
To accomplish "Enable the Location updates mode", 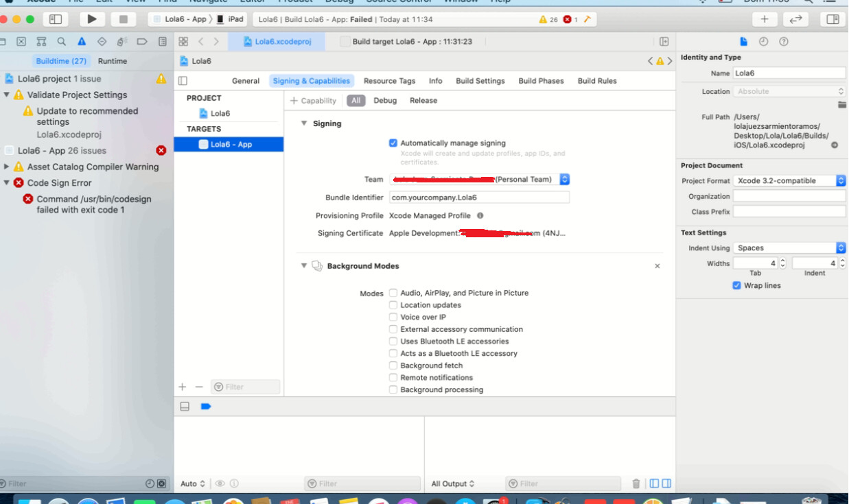I will [393, 305].
